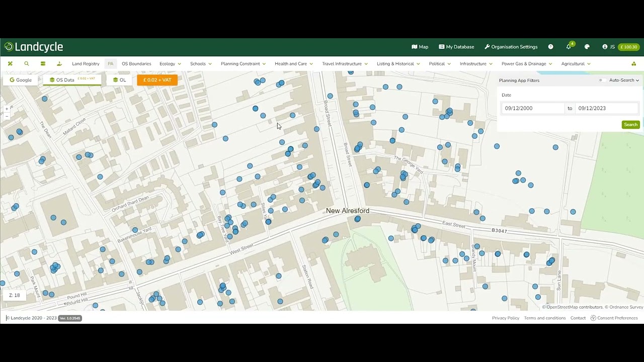The image size is (644, 362).
Task: Open the JS user account menu
Action: click(609, 47)
